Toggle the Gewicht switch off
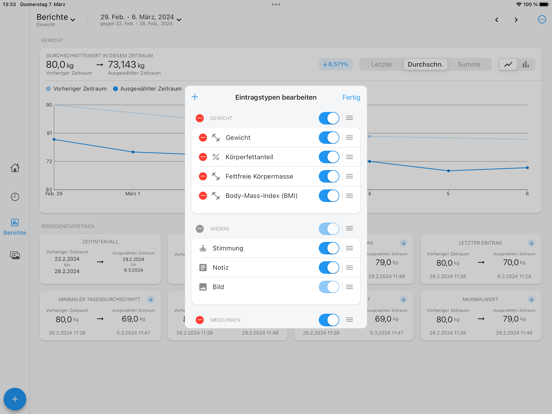 click(x=329, y=138)
